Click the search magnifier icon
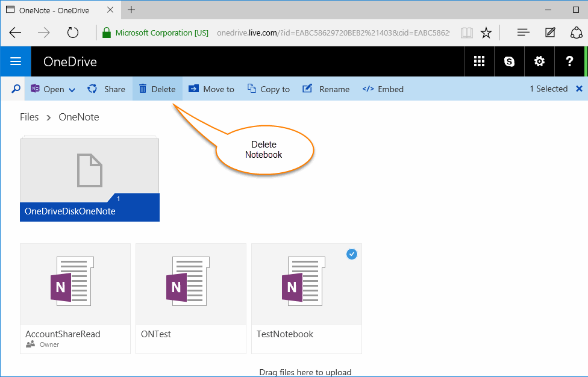The width and height of the screenshot is (588, 377). [x=16, y=89]
